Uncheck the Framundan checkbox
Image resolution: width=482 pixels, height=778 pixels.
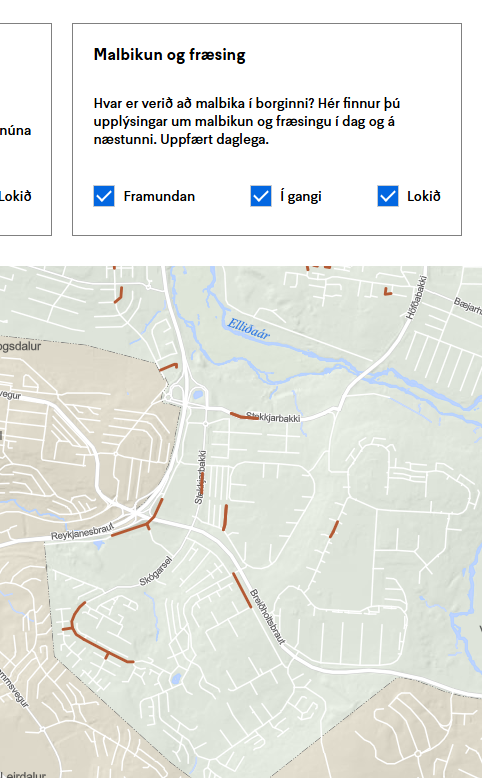click(x=104, y=196)
